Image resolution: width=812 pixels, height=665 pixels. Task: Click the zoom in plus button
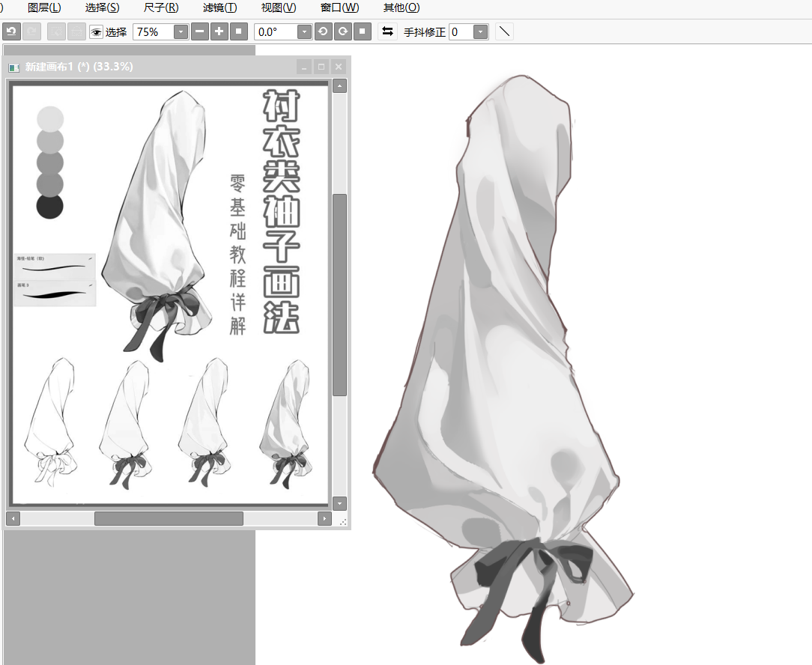[x=219, y=31]
